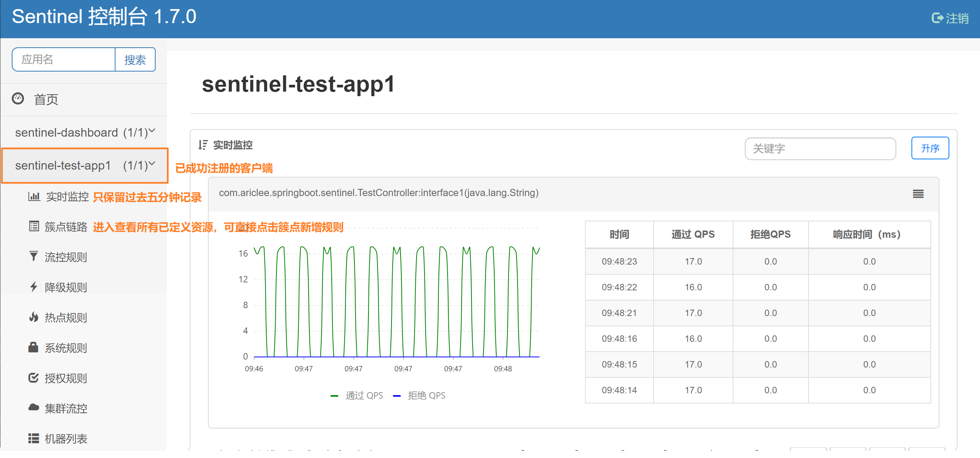The image size is (980, 458).
Task: Click the dashboard home icon beside 首页
Action: coord(18,99)
